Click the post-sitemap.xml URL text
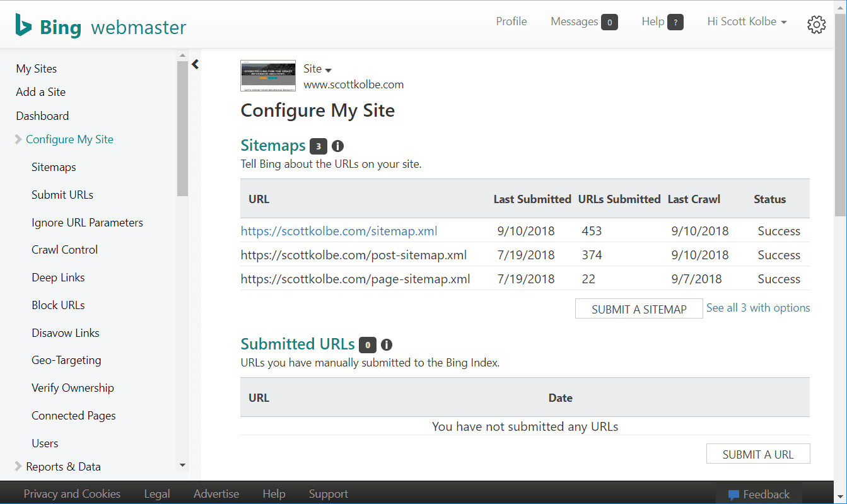The width and height of the screenshot is (847, 504). pyautogui.click(x=354, y=255)
